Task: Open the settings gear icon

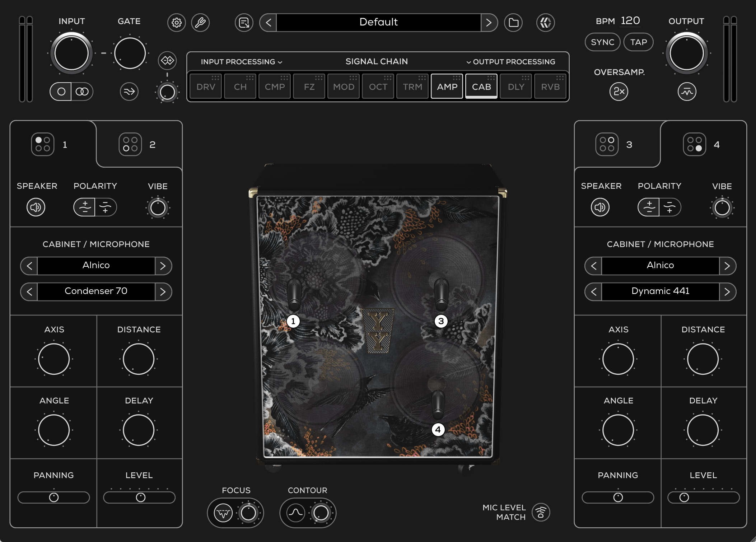Action: [176, 23]
